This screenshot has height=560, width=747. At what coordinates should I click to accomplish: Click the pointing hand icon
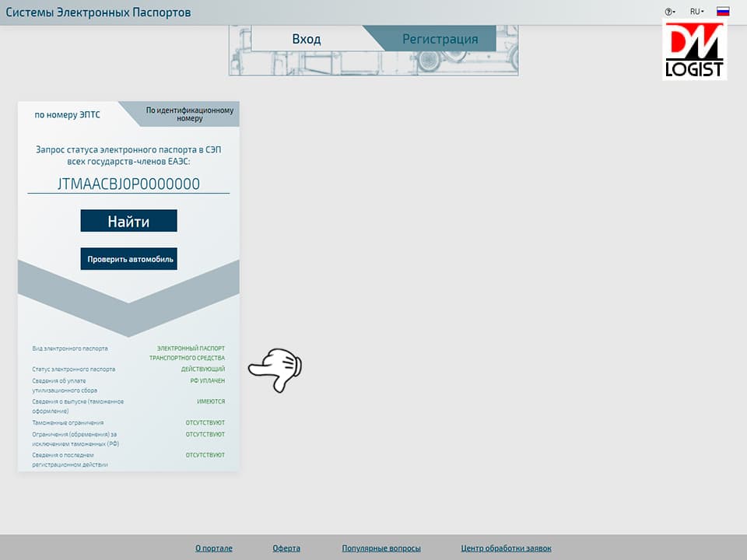coord(275,370)
